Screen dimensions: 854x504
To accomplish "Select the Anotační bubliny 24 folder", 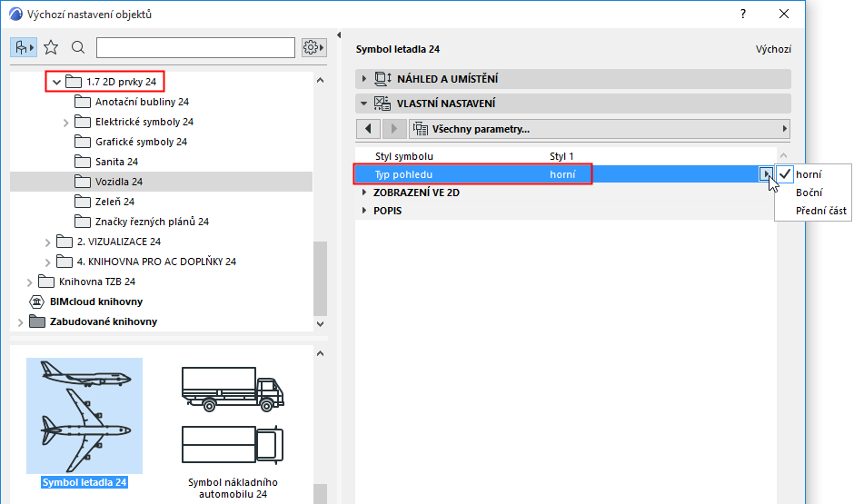I will pyautogui.click(x=142, y=102).
